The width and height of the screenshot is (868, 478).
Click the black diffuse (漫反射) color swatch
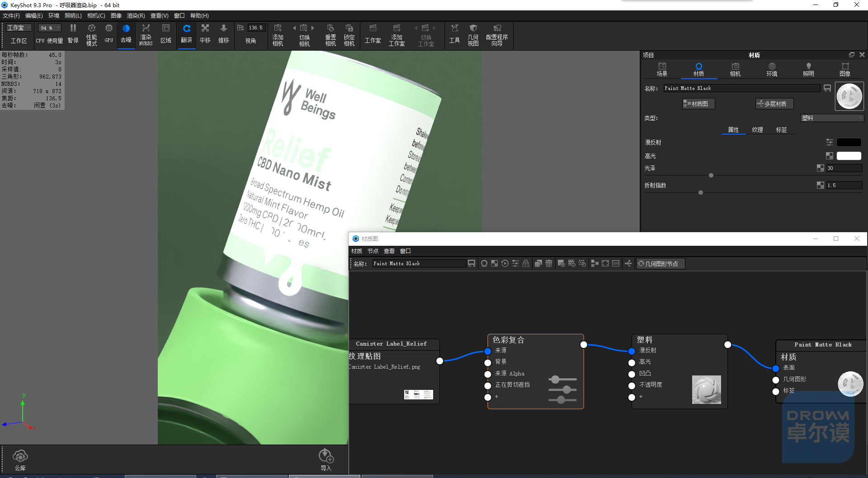pyautogui.click(x=849, y=142)
